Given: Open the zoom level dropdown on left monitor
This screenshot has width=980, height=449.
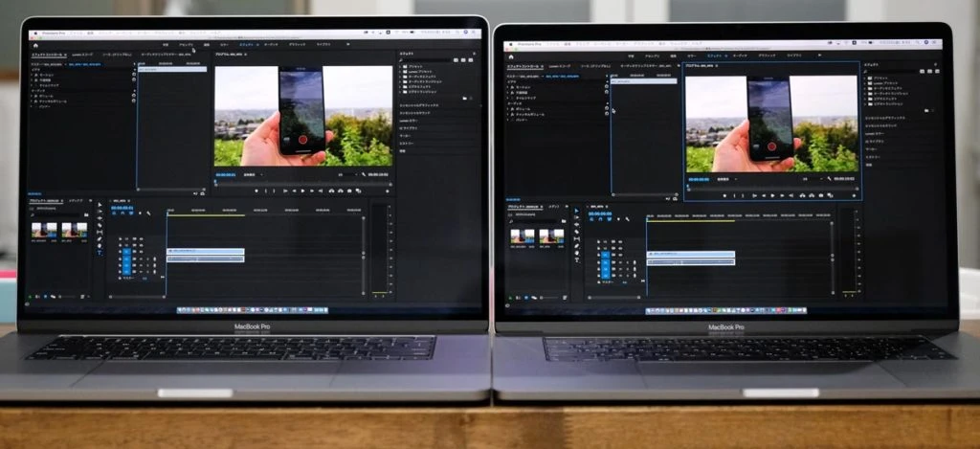Looking at the screenshot, I should [x=253, y=174].
